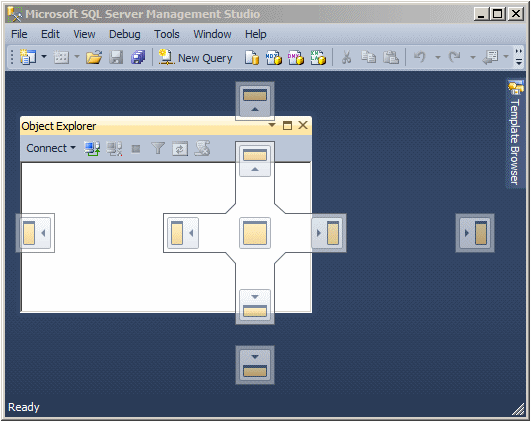Click the New Project toolbar icon
Viewport: 531px width, 422px height.
tap(28, 57)
